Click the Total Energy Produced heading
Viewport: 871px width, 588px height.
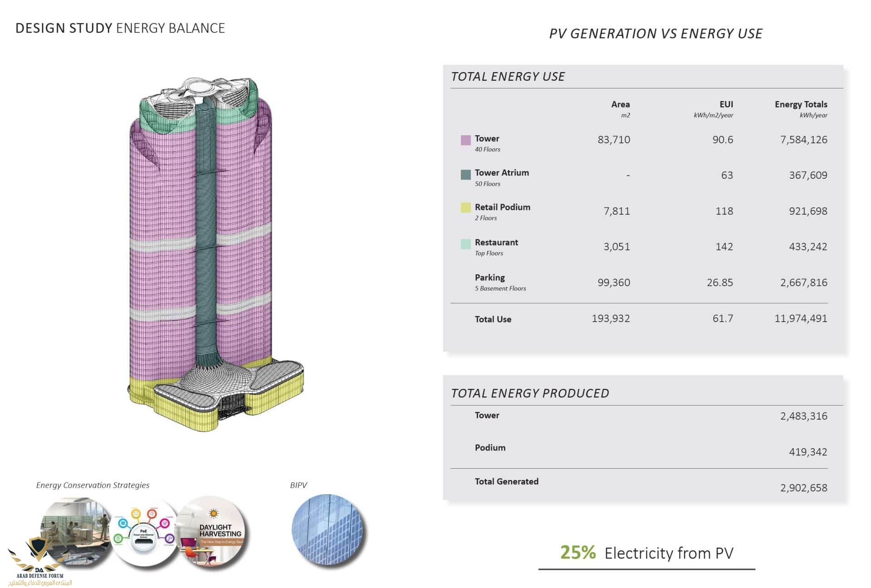point(529,393)
